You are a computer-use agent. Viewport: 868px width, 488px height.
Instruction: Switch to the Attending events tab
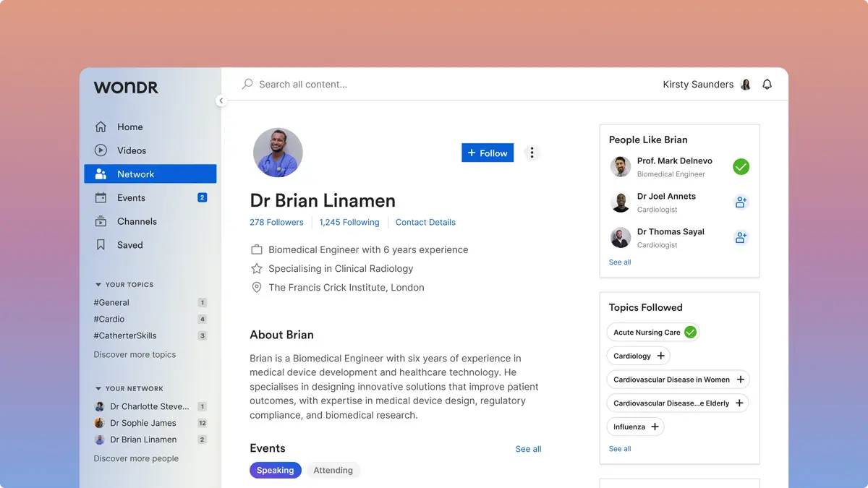tap(333, 470)
